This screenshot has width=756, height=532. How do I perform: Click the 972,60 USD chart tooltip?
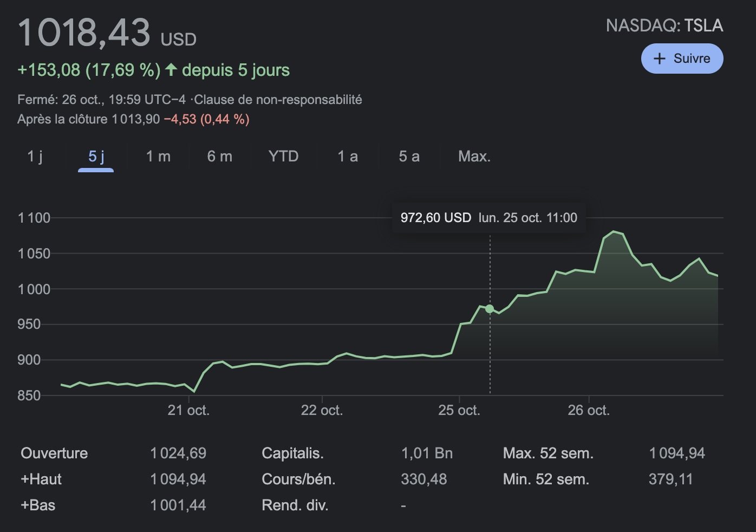point(488,218)
